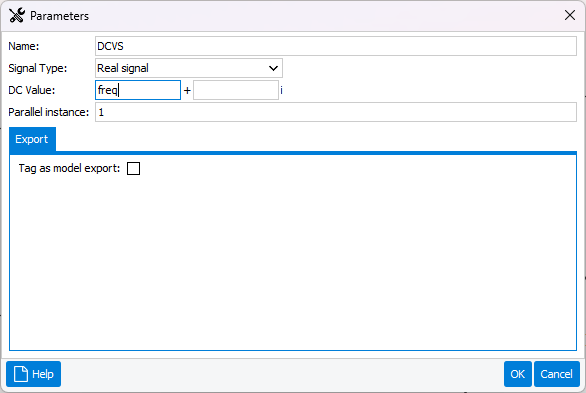
Task: Dismiss the dialog using Cancel
Action: [557, 374]
